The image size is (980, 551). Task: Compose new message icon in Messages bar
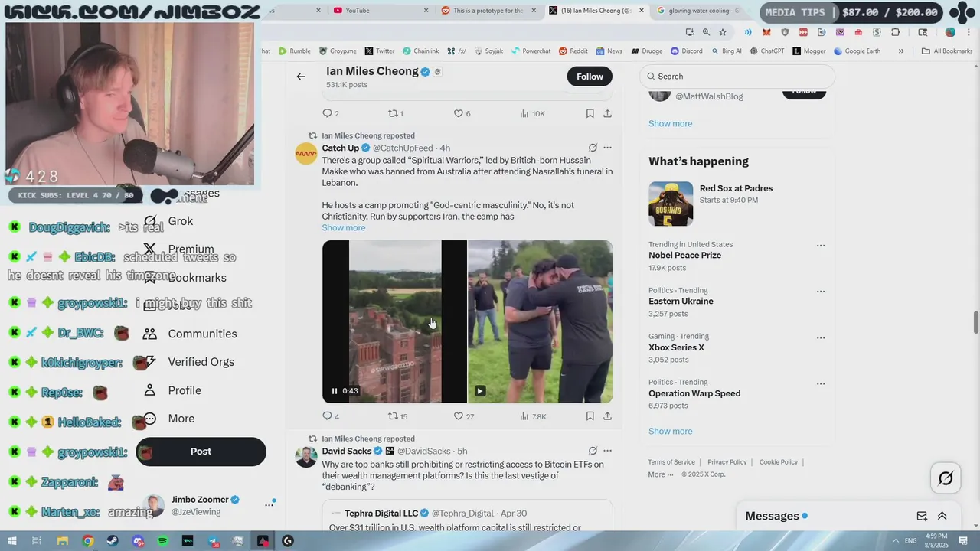click(922, 516)
